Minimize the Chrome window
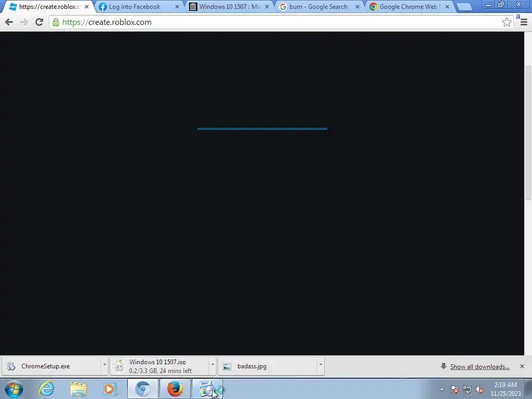 pyautogui.click(x=488, y=5)
